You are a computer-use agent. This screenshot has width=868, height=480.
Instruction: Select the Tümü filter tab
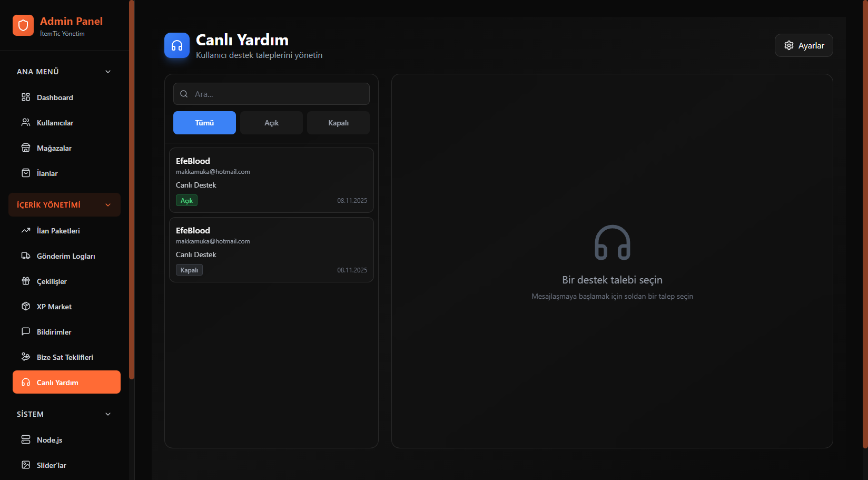point(204,123)
